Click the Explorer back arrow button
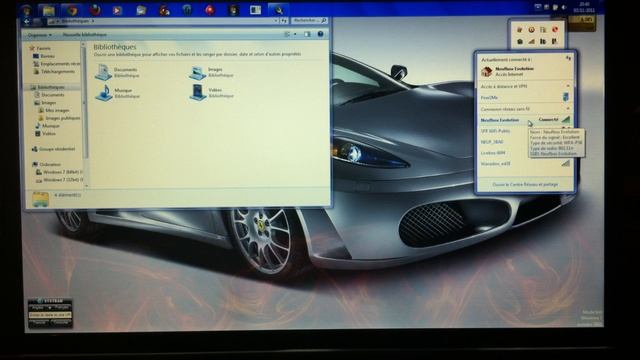Viewport: 640px width, 360px height. [x=27, y=21]
